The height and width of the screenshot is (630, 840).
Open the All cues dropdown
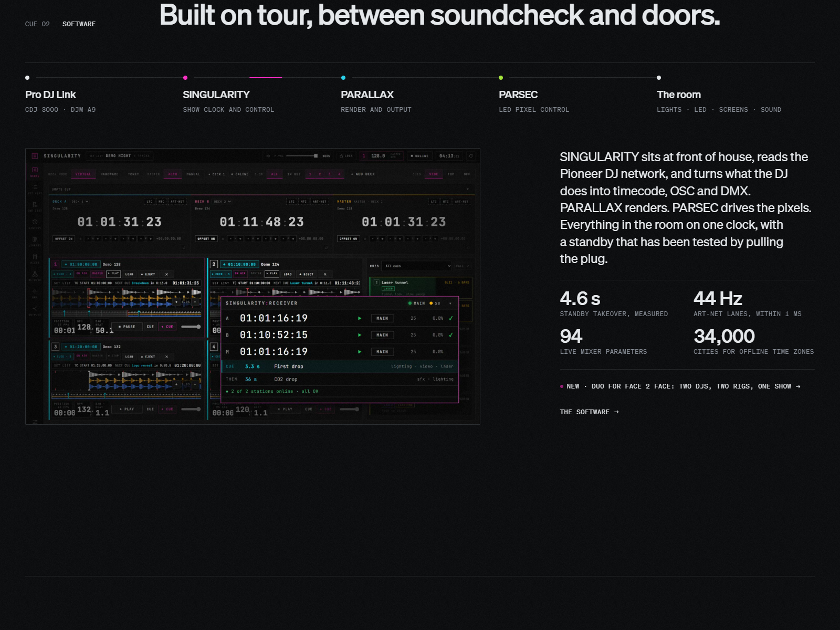(417, 266)
